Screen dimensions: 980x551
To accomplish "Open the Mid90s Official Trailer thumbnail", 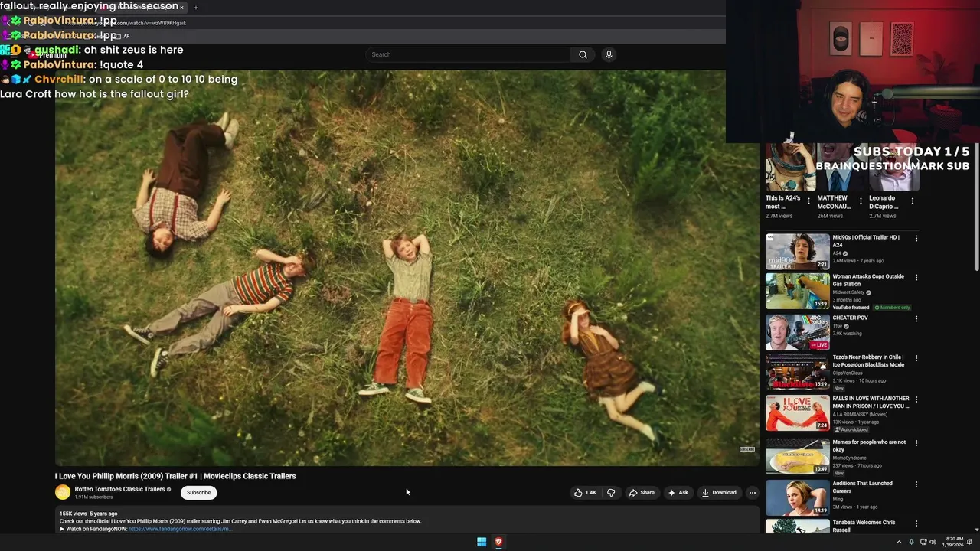I will [797, 251].
